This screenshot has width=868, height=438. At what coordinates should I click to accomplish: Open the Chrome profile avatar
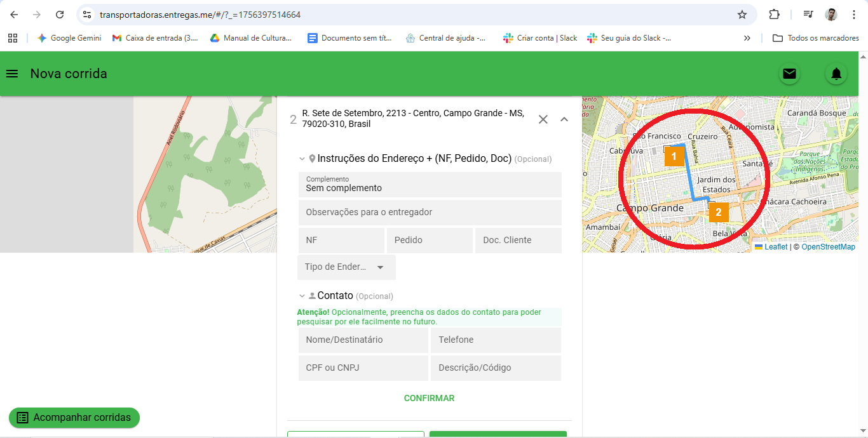pos(831,15)
